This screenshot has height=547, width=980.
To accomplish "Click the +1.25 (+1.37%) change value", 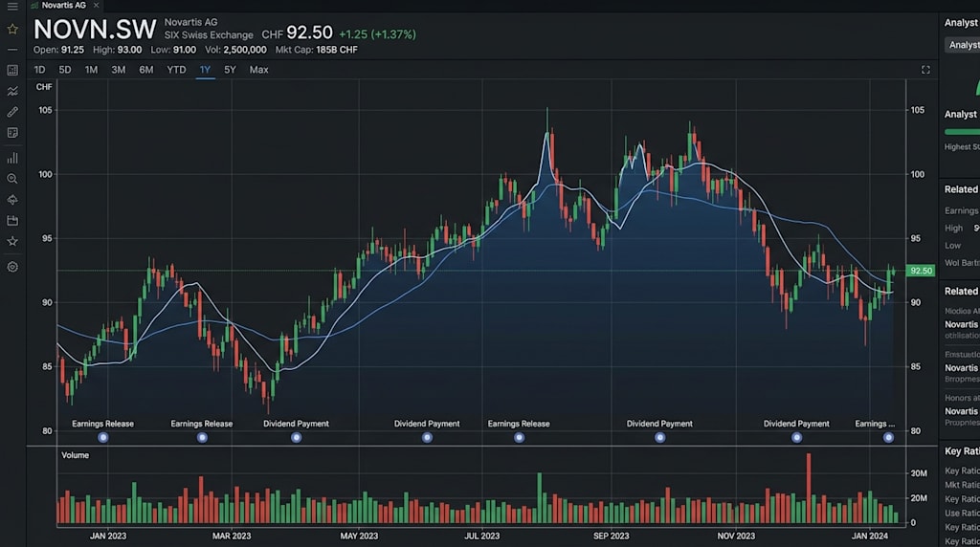I will (x=377, y=34).
